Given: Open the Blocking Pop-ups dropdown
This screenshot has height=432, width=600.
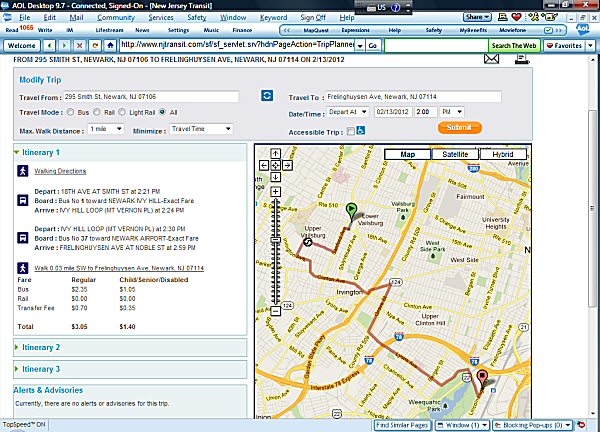Looking at the screenshot, I should (x=533, y=425).
